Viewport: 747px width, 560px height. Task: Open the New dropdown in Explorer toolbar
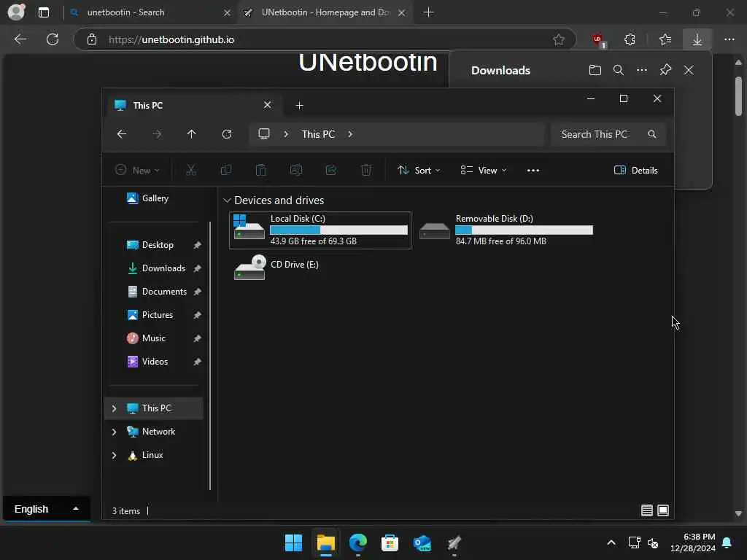[x=137, y=171]
